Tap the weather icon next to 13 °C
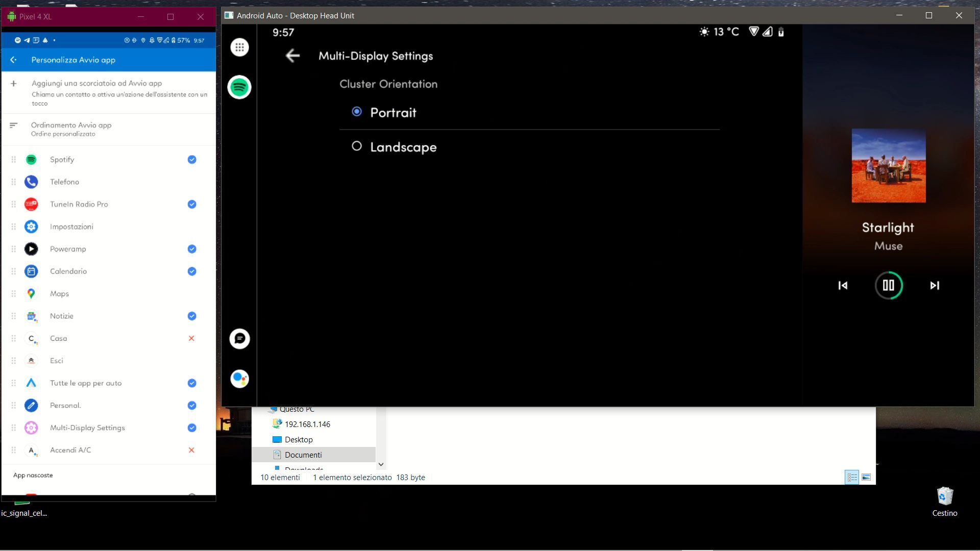 tap(704, 32)
